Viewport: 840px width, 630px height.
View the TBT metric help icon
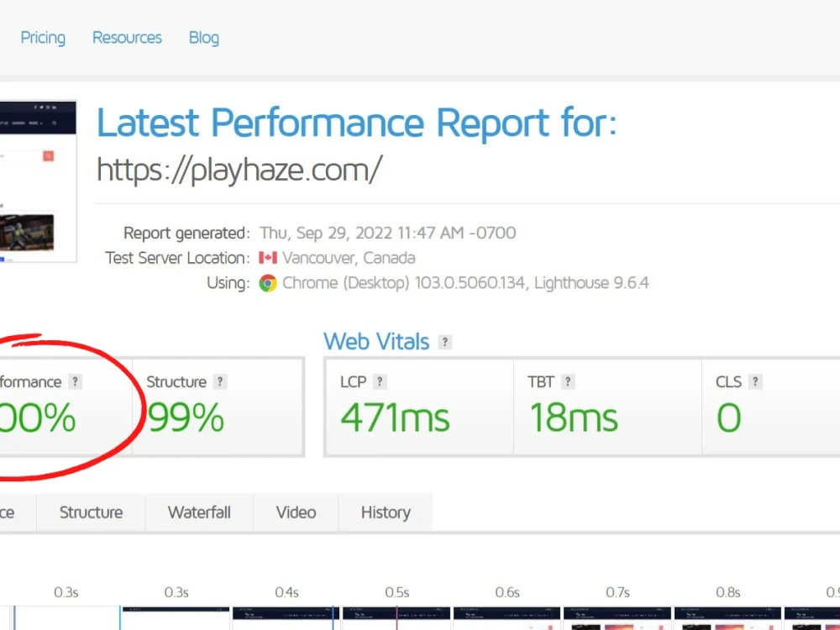pyautogui.click(x=568, y=381)
